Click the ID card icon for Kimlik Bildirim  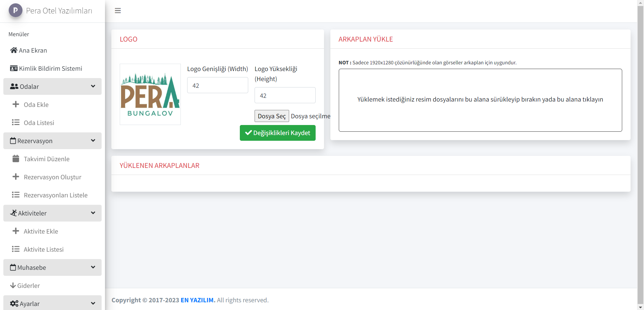click(x=14, y=68)
